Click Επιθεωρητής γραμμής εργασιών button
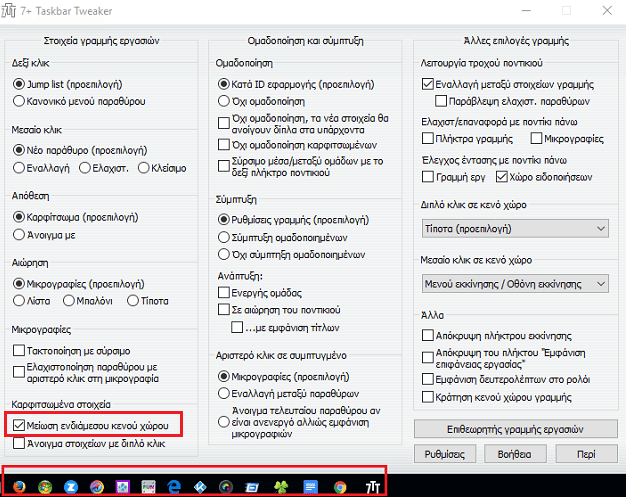 (515, 429)
